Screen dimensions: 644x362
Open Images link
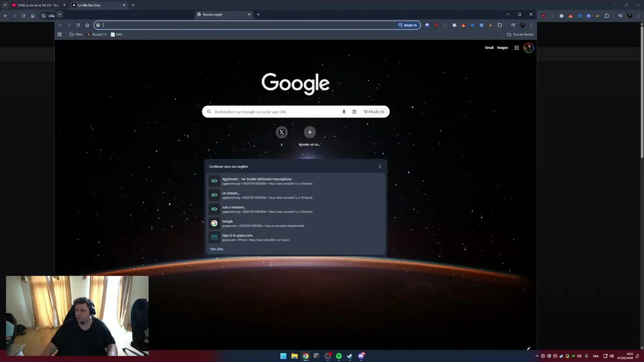(503, 48)
